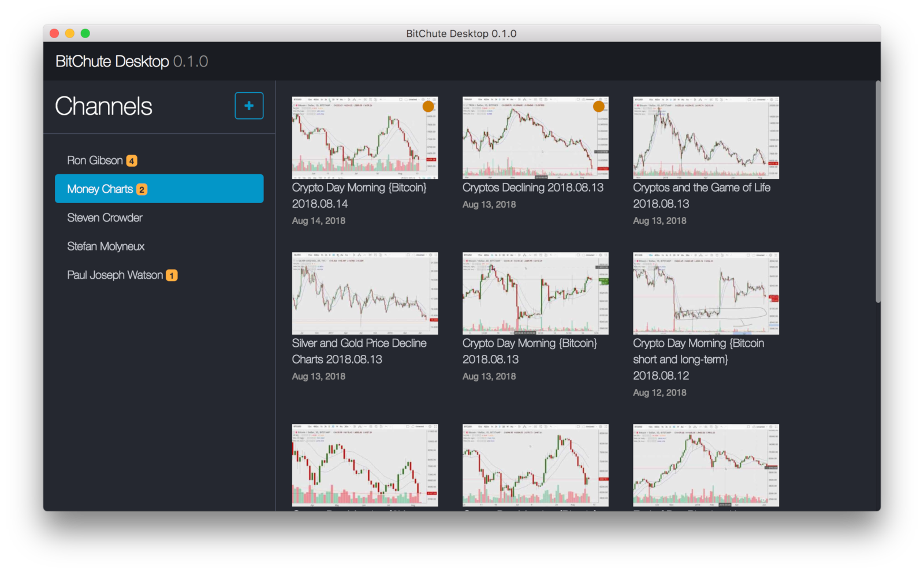
Task: Click the plus add channel button
Action: [x=249, y=106]
